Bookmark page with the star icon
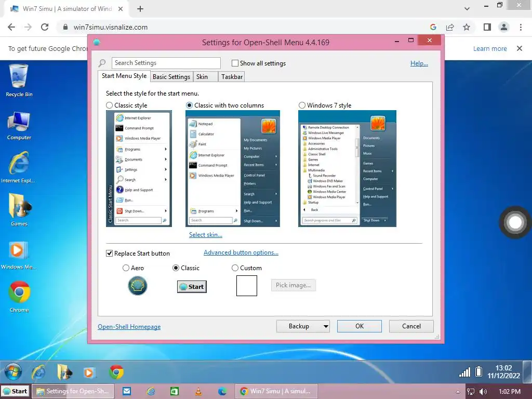The height and width of the screenshot is (399, 532). (467, 27)
